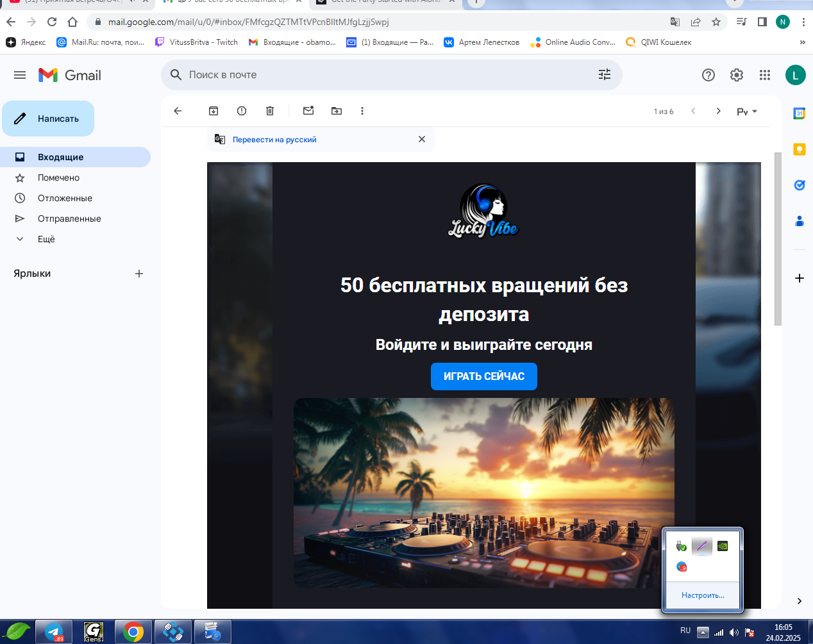Open the input language dropdown

point(746,111)
